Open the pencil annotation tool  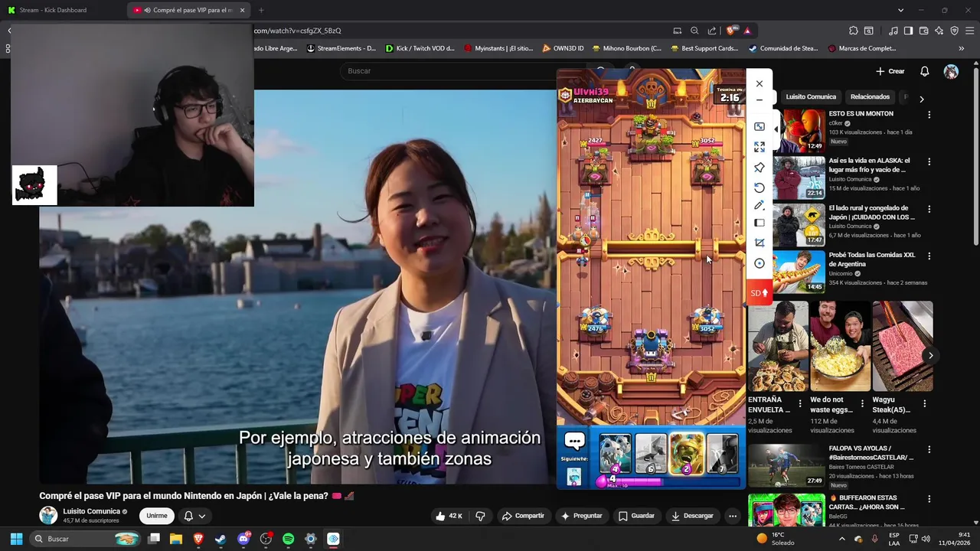click(759, 205)
